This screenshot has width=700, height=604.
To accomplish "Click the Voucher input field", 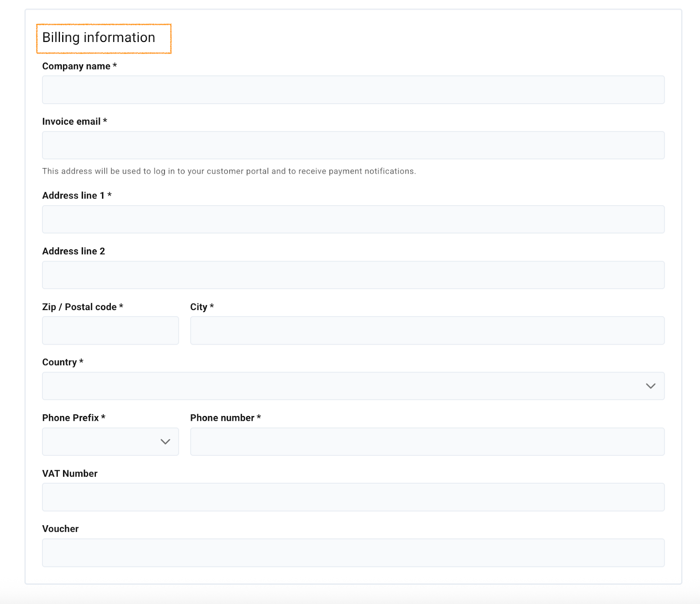I will point(353,552).
